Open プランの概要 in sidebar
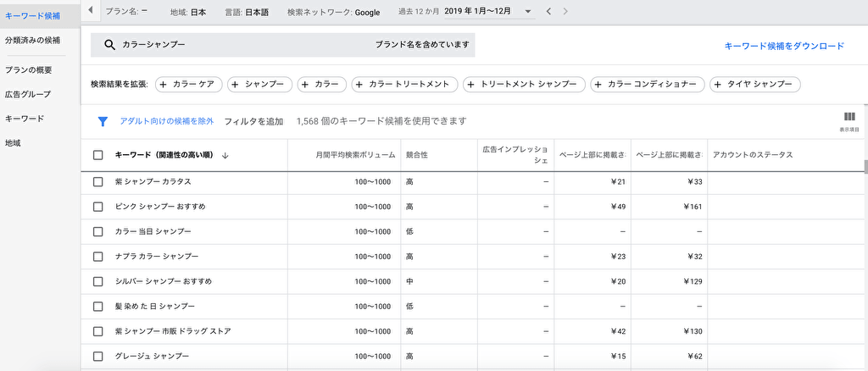Image resolution: width=868 pixels, height=371 pixels. tap(28, 69)
